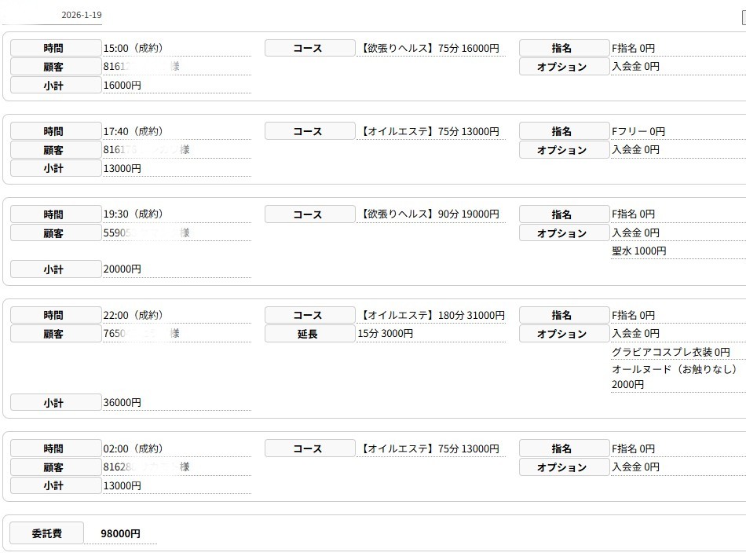Select the 17:40 reservation time value
The width and height of the screenshot is (746, 560).
[x=133, y=131]
